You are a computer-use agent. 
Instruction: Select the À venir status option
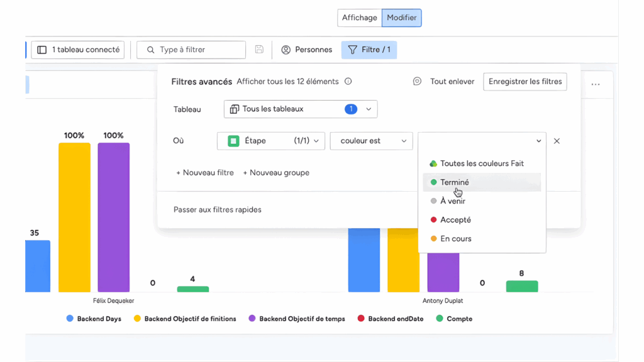[482, 201]
